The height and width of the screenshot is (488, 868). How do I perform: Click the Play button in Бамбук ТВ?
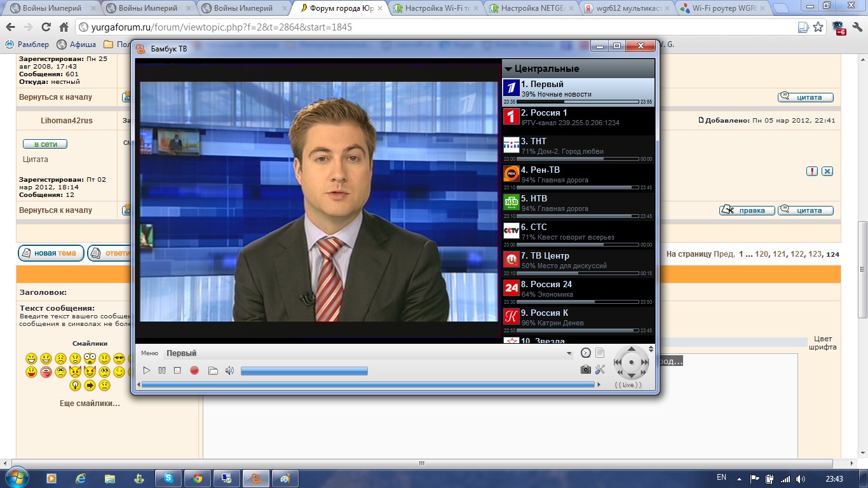coord(146,370)
